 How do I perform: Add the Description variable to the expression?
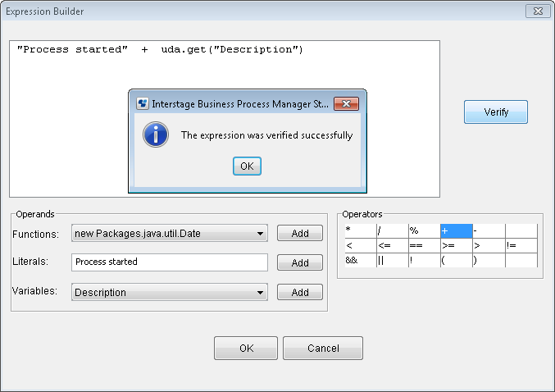300,292
